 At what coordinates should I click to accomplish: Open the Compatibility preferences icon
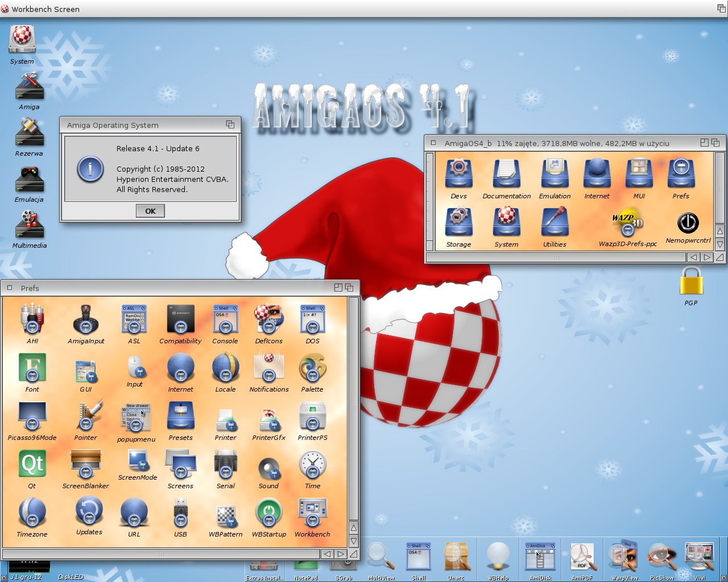[181, 319]
